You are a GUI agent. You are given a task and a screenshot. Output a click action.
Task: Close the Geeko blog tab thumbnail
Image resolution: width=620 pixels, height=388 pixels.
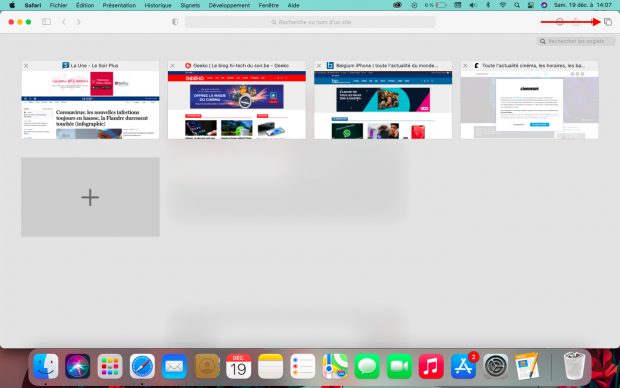coord(172,66)
